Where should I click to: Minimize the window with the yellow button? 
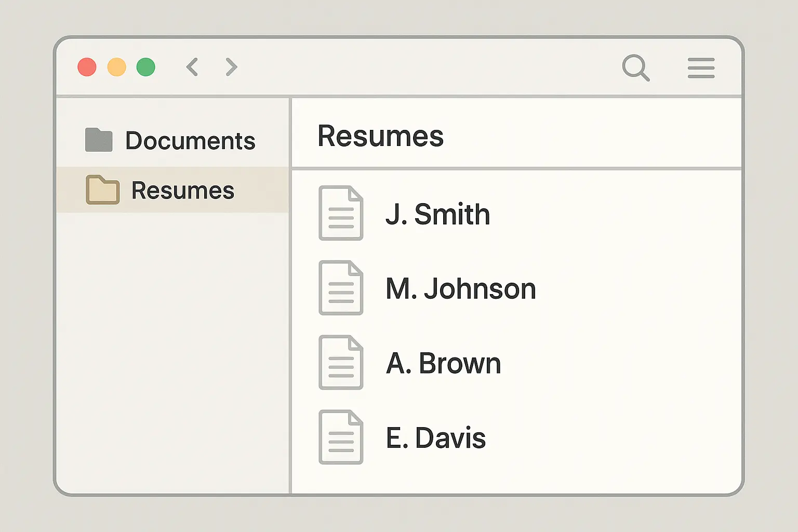[116, 67]
